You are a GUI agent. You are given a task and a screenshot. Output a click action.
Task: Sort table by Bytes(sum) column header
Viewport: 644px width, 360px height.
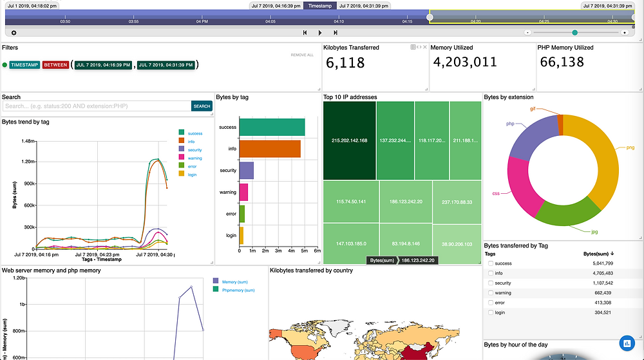(598, 254)
